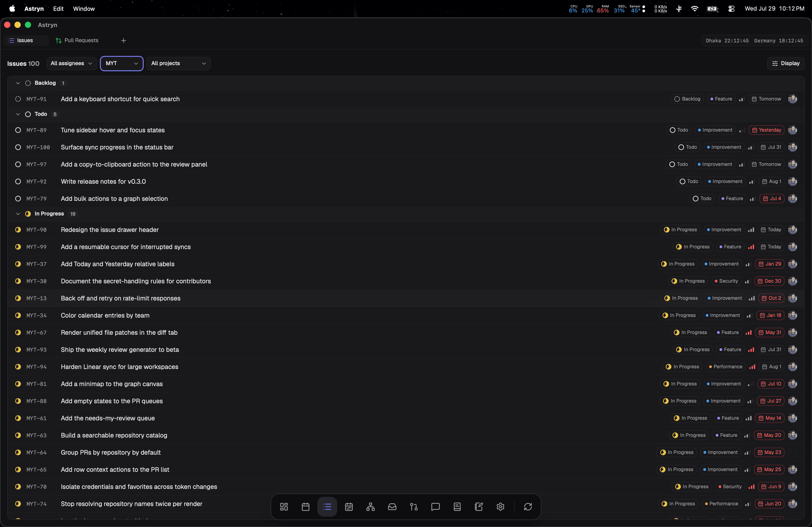Image resolution: width=812 pixels, height=527 pixels.
Task: Click the assignee avatar on MYT-91 row
Action: tap(793, 99)
